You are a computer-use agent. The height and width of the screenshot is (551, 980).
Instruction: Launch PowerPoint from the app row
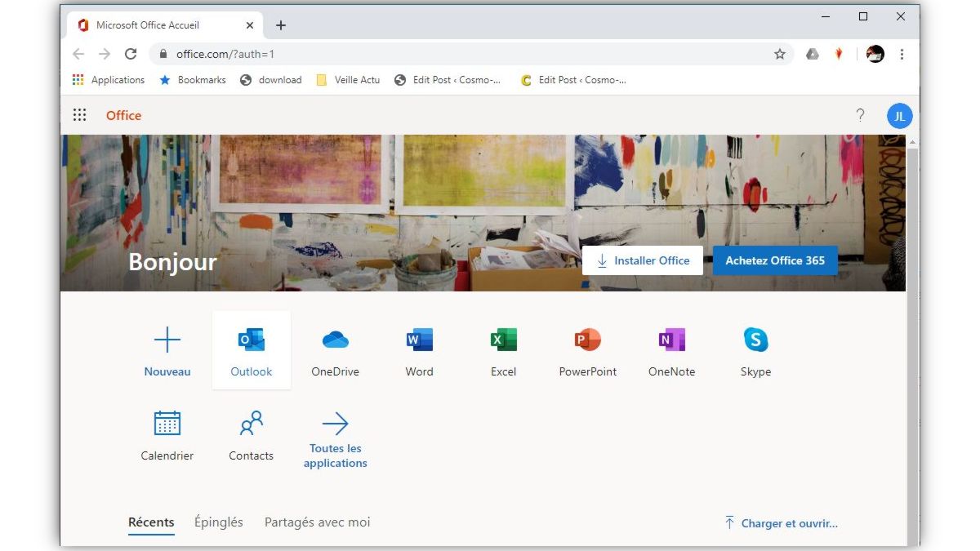(x=587, y=340)
